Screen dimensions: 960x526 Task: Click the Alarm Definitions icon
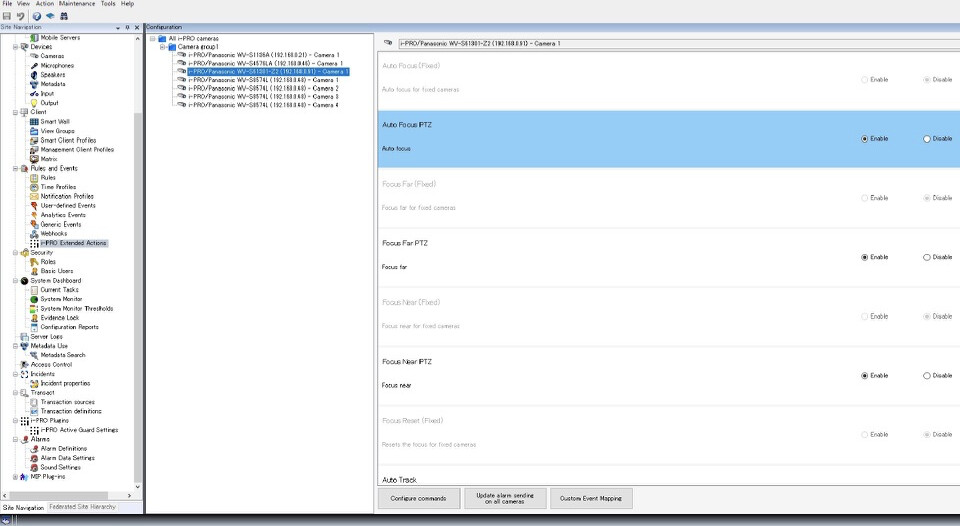34,448
